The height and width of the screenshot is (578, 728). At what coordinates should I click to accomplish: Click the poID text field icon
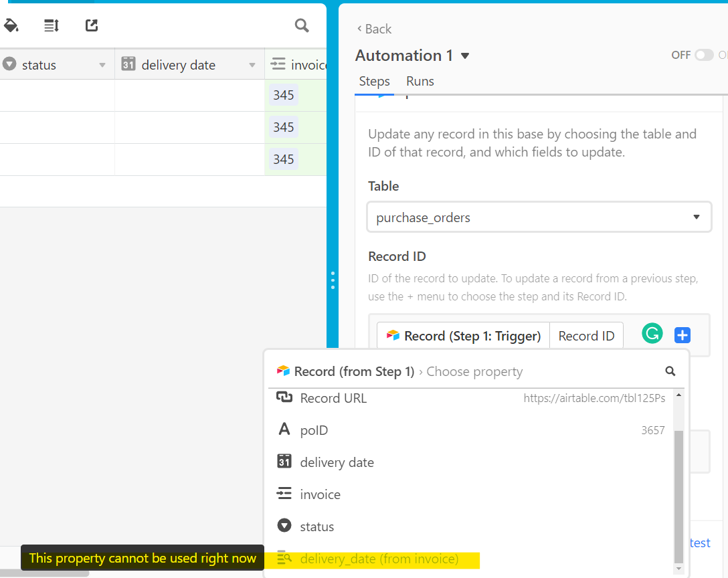[x=284, y=429]
